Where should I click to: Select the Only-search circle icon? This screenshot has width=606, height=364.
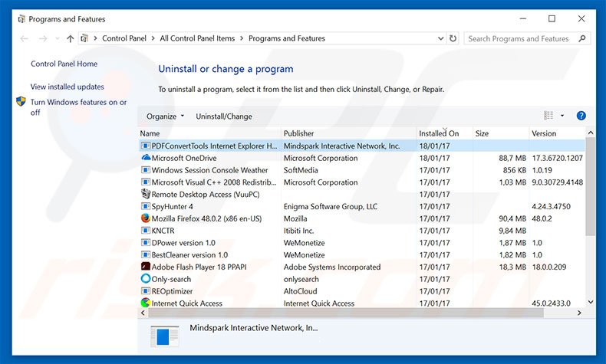145,279
